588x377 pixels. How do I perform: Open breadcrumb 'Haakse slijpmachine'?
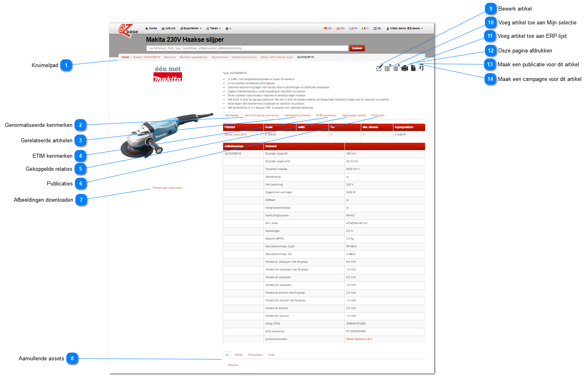(244, 57)
